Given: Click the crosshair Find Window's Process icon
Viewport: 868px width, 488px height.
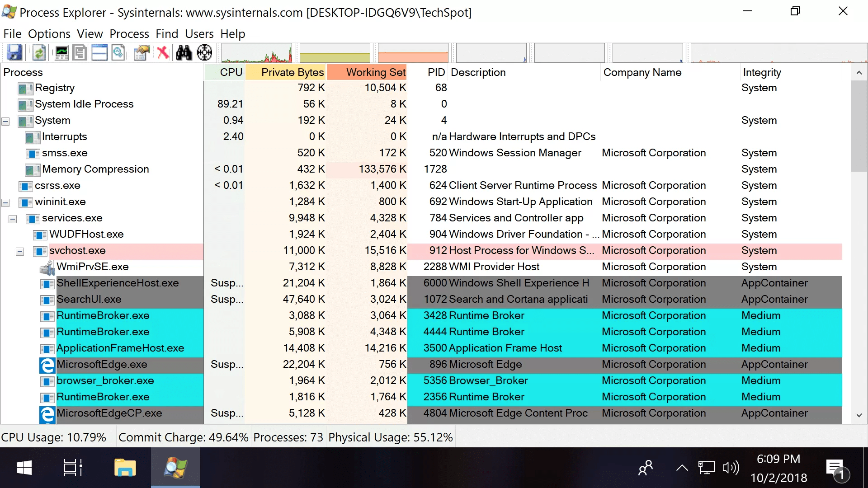Looking at the screenshot, I should 204,53.
